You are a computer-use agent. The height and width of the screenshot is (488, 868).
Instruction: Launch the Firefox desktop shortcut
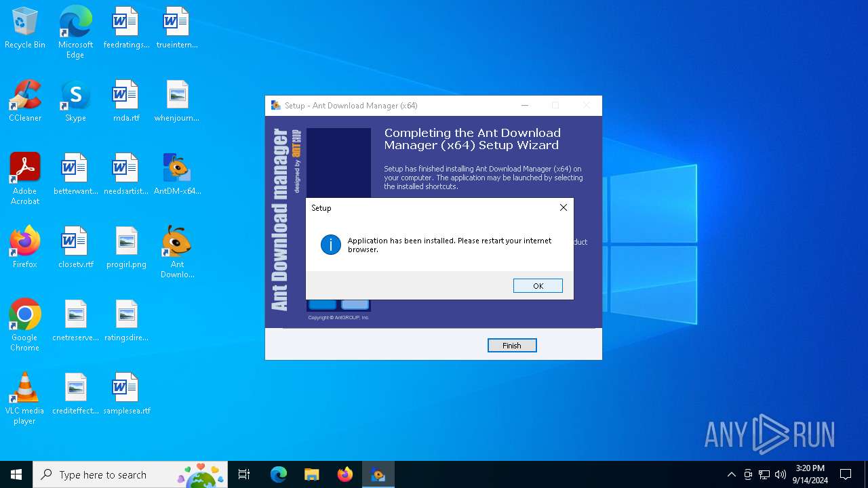pyautogui.click(x=25, y=248)
